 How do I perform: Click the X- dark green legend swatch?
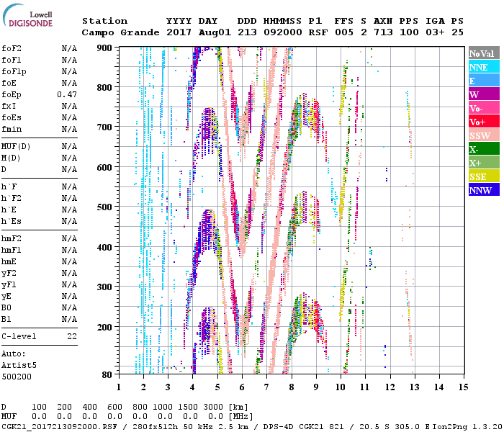tap(483, 149)
